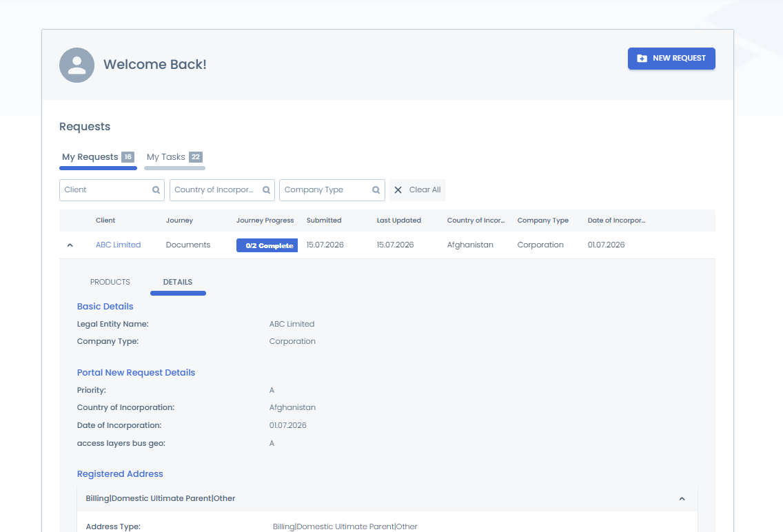Click the Priority value A
This screenshot has width=783, height=532.
click(x=272, y=391)
